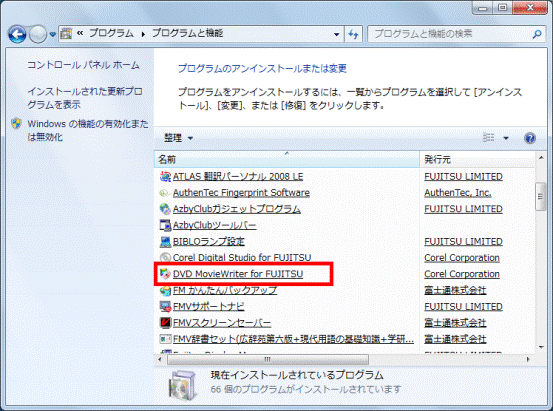Expand the view options dropdown arrow
This screenshot has height=411, width=553.
(x=506, y=138)
